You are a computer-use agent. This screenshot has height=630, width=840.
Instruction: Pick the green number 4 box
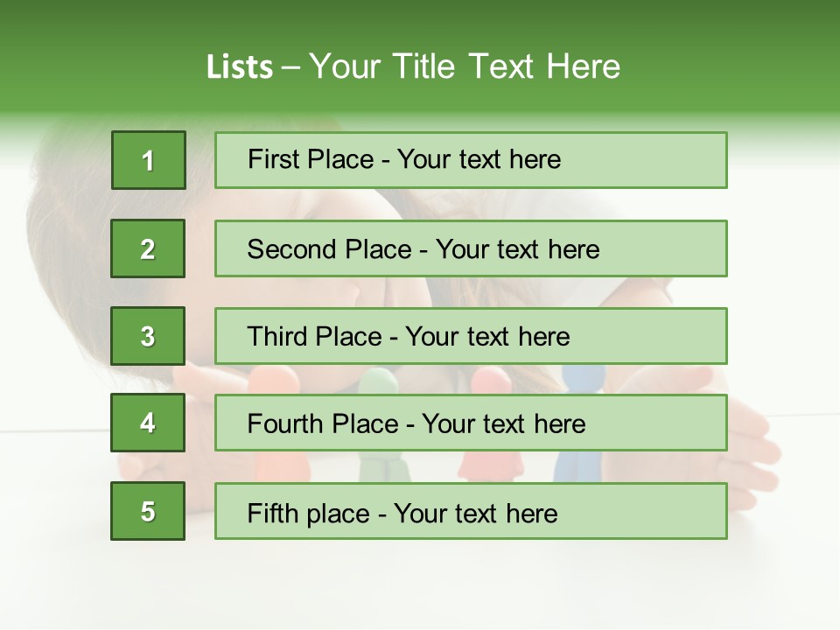point(148,423)
